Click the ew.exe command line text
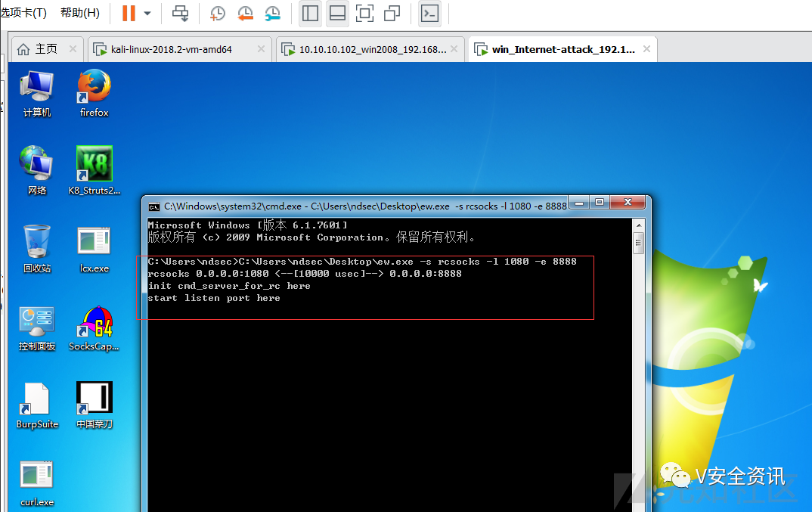Viewport: 812px width, 512px height. point(362,262)
